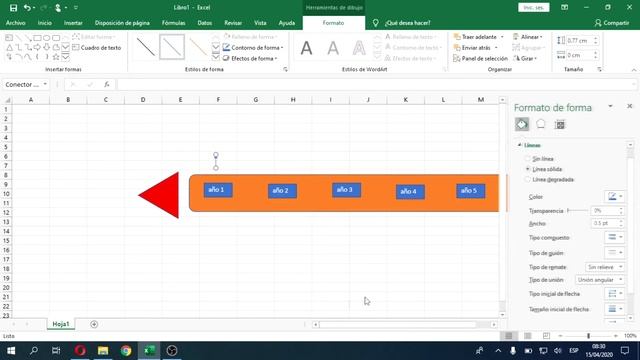Viewport: 640px width, 360px height.
Task: Click the Save icon in the title bar
Action: [13, 8]
